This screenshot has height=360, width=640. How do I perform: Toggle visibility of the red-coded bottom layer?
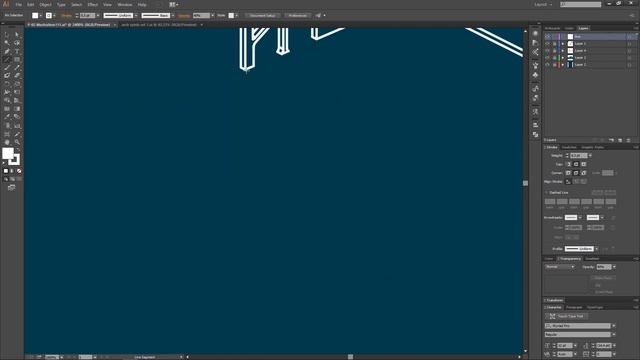[x=547, y=64]
